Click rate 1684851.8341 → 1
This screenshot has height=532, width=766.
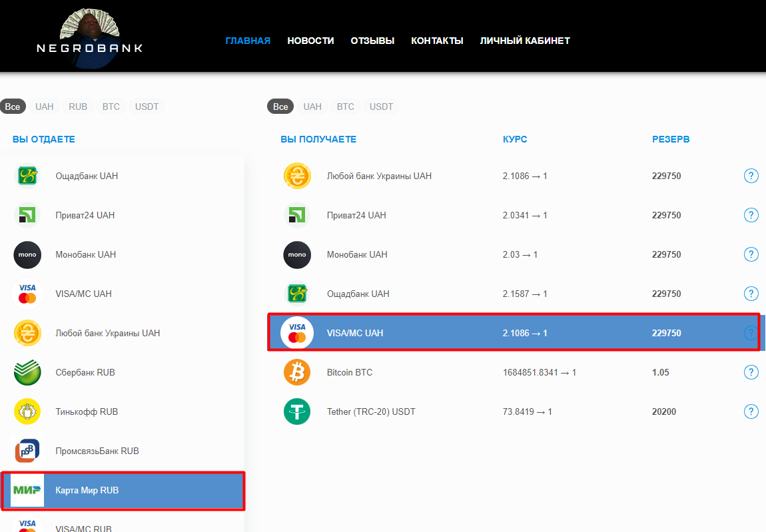click(540, 372)
